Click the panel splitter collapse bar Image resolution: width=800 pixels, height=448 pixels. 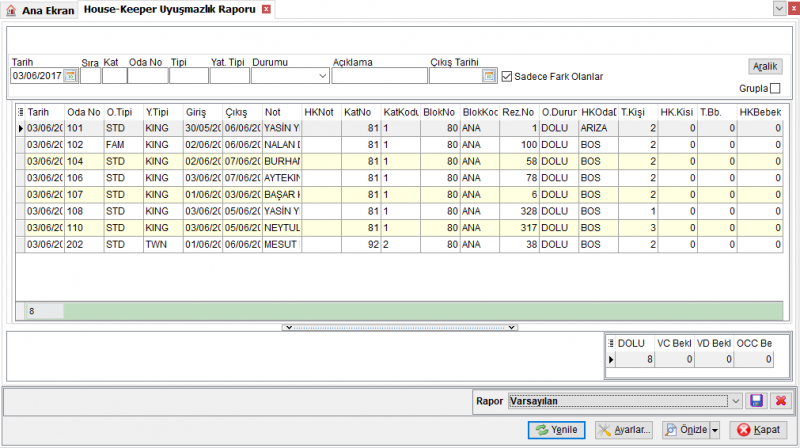(400, 328)
